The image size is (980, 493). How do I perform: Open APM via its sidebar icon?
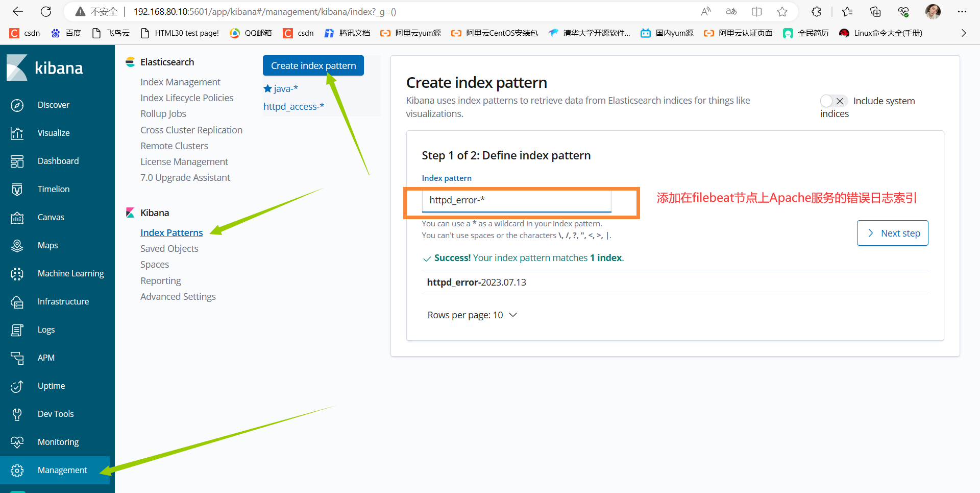(x=17, y=358)
